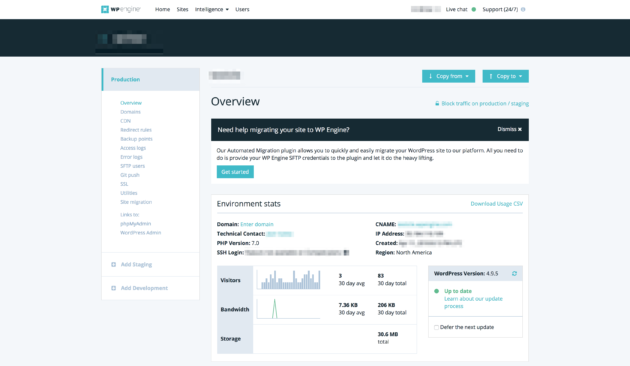Click the Add Staging label
This screenshot has width=630, height=366.
(136, 264)
